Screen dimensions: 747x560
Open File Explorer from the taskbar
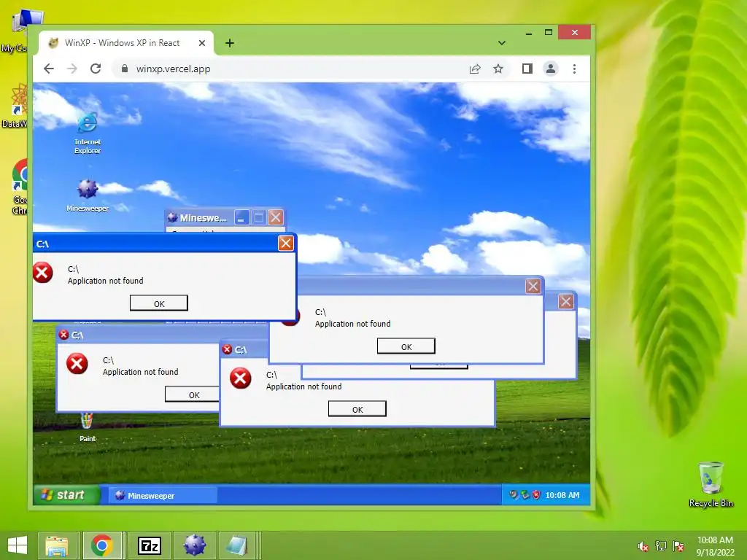click(57, 545)
